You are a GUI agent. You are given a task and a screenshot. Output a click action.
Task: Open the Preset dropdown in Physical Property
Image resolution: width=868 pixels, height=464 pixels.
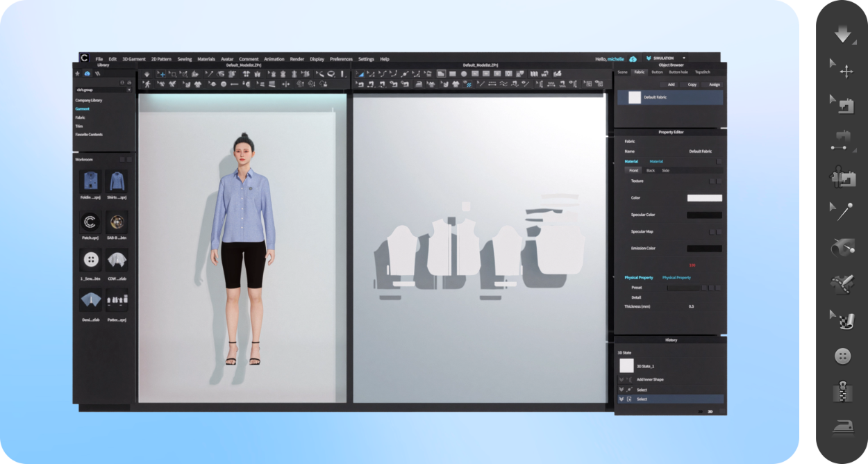(x=684, y=287)
